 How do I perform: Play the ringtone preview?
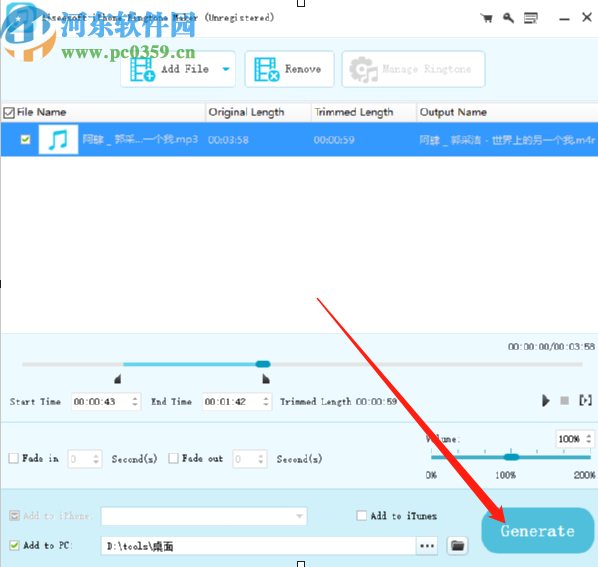click(x=546, y=401)
